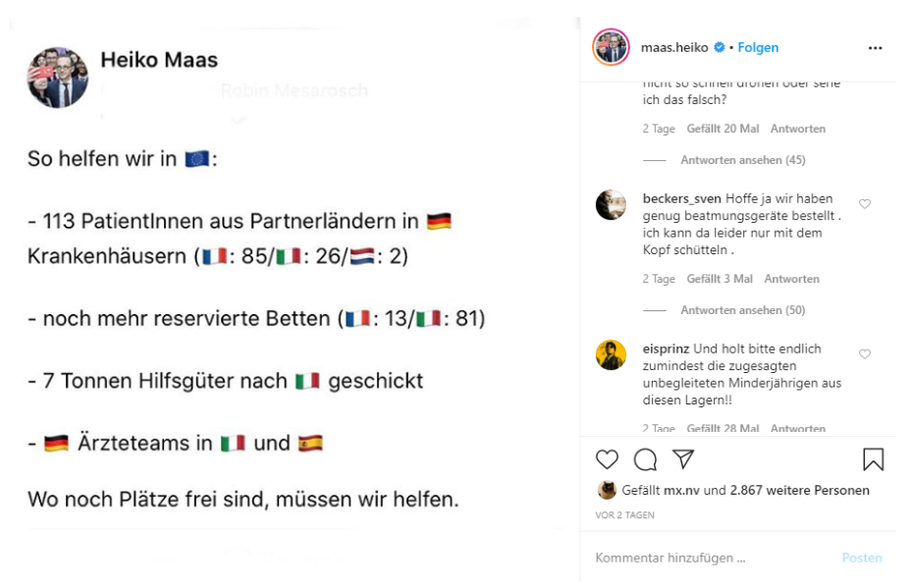Expand the 45 replies under the first comment
This screenshot has height=588, width=914.
743,160
